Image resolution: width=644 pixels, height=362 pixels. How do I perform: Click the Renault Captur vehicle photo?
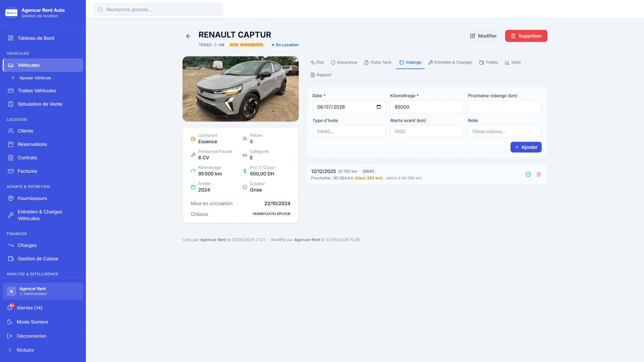[x=241, y=89]
